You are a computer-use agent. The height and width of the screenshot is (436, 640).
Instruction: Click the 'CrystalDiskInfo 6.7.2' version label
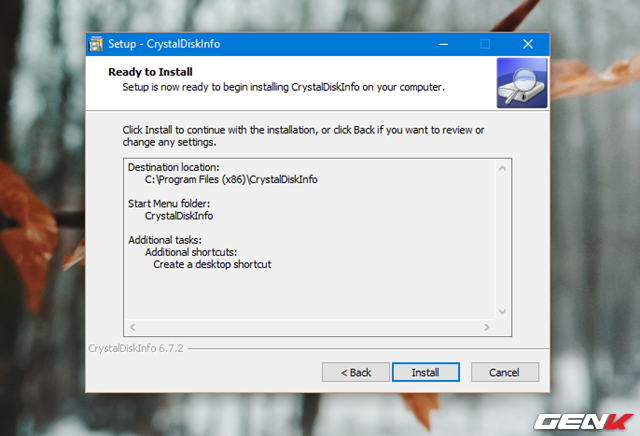tap(136, 348)
